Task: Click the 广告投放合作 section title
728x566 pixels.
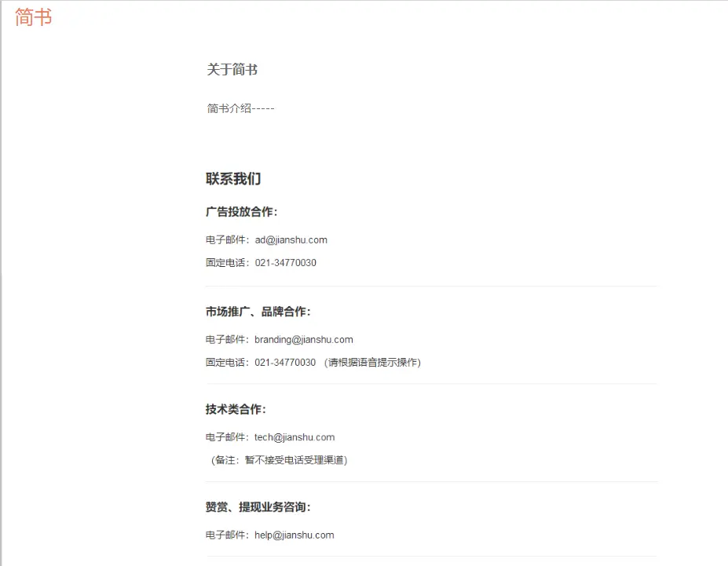Action: (x=241, y=212)
